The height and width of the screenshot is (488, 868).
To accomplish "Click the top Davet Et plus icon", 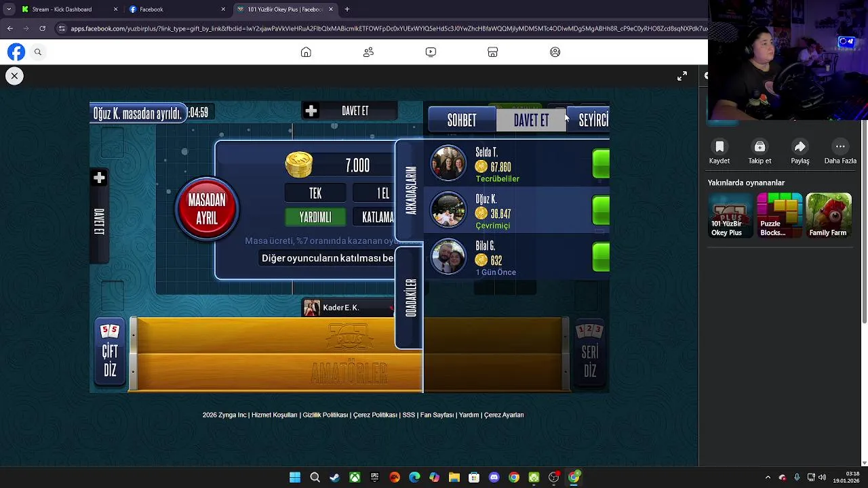I will [311, 111].
